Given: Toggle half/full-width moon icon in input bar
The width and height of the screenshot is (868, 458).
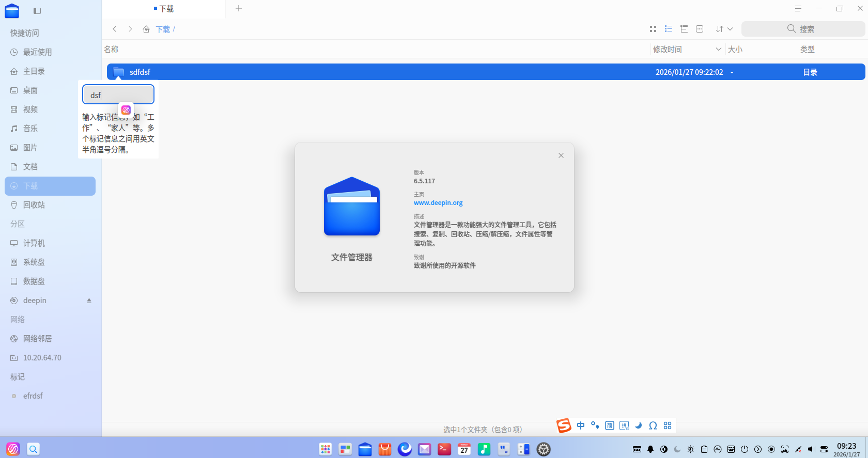Looking at the screenshot, I should [639, 425].
